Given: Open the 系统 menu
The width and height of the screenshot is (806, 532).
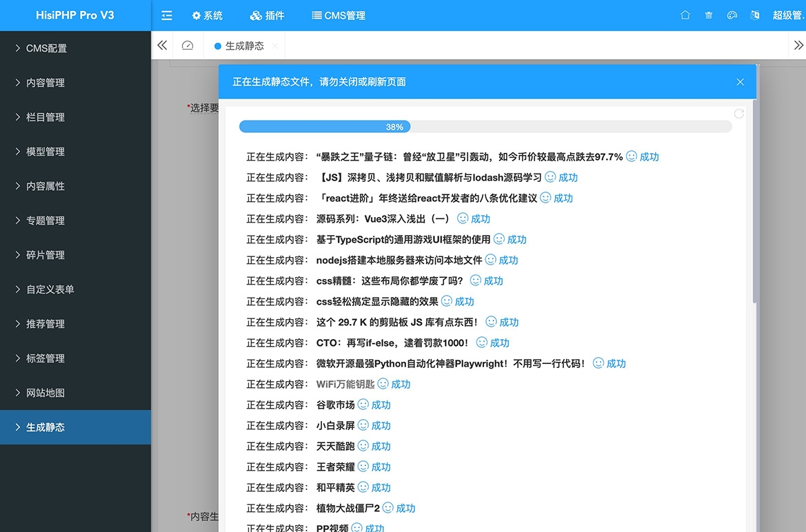Looking at the screenshot, I should click(x=208, y=15).
